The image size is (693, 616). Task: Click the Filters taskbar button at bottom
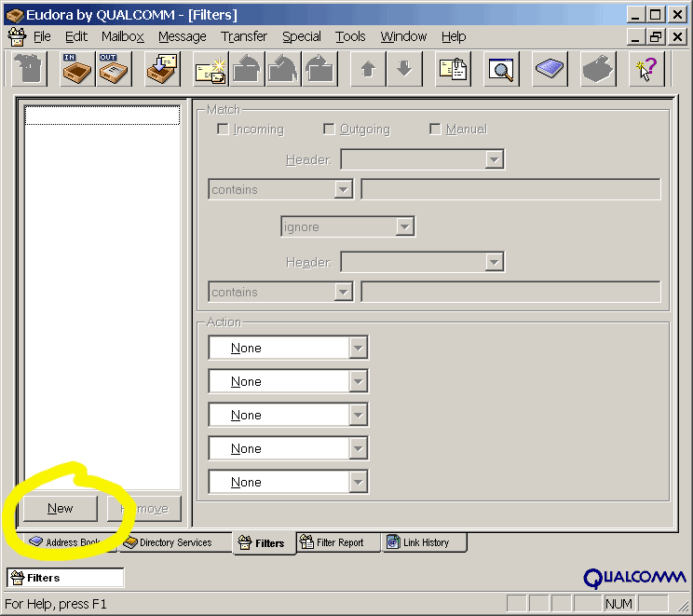(65, 578)
